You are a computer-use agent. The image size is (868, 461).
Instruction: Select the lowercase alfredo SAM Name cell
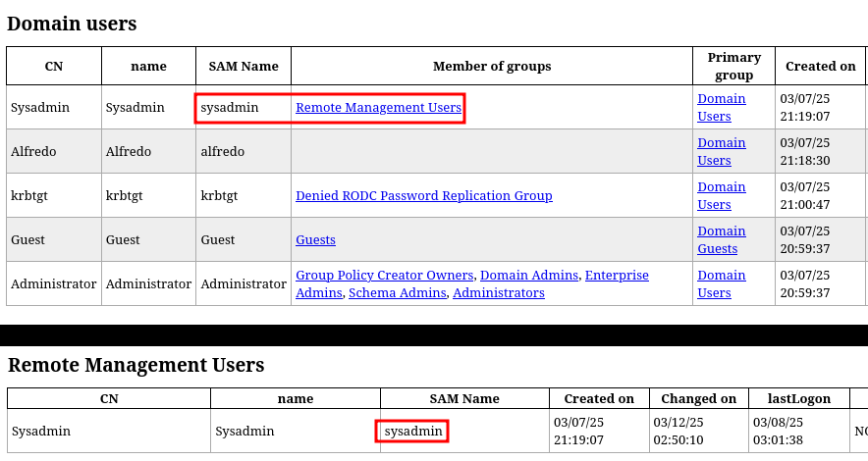coord(223,152)
